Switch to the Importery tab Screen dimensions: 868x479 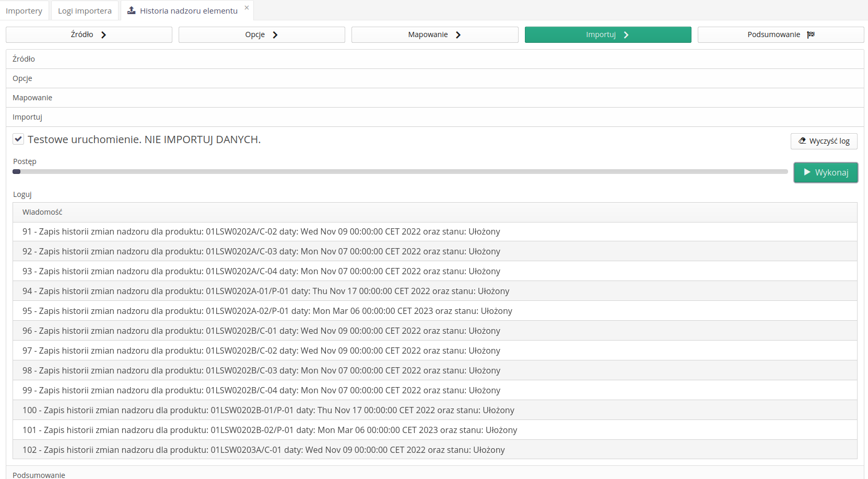[24, 10]
